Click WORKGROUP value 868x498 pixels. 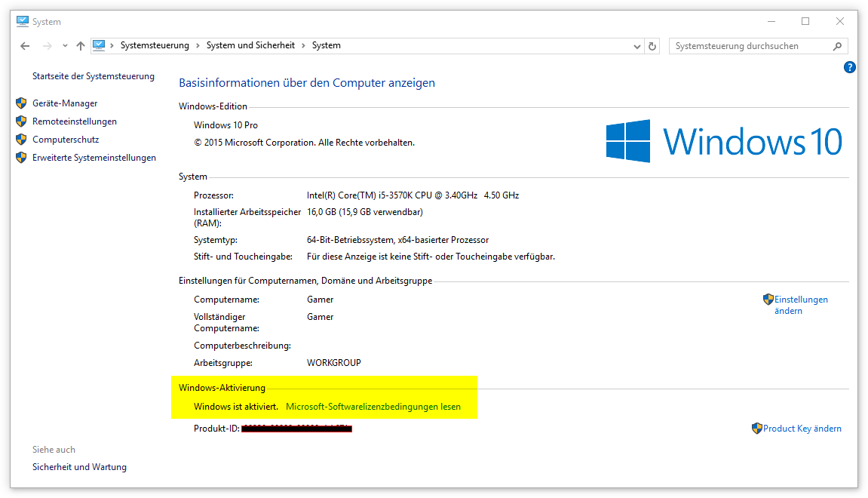(334, 363)
